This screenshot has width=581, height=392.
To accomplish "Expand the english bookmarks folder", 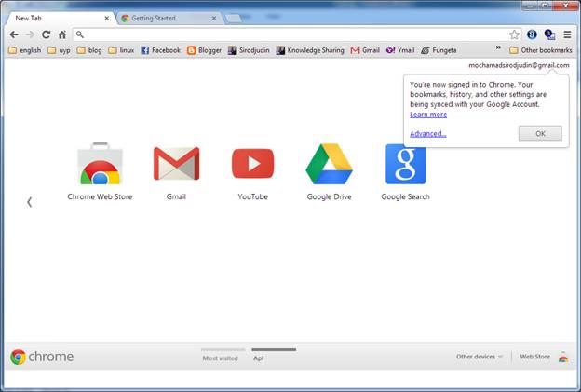I will coord(24,50).
